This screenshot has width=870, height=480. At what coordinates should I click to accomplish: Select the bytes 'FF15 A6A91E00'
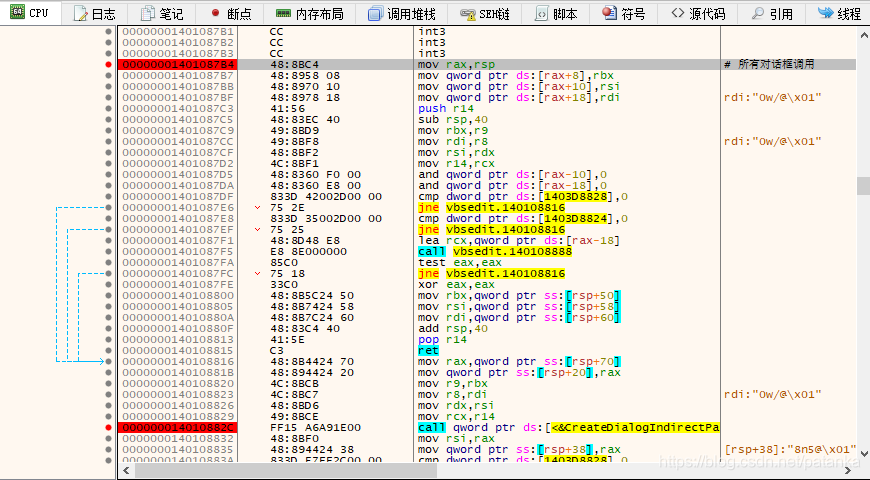click(315, 427)
